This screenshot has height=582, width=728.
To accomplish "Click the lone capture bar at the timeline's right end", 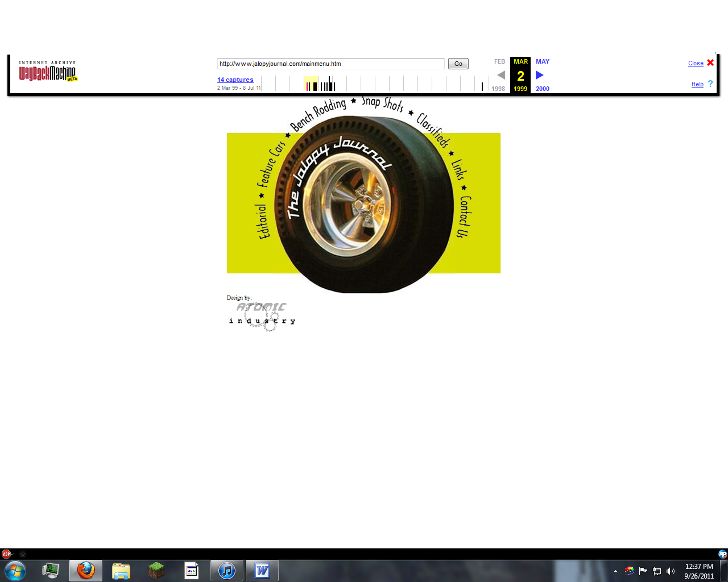I will pyautogui.click(x=482, y=86).
